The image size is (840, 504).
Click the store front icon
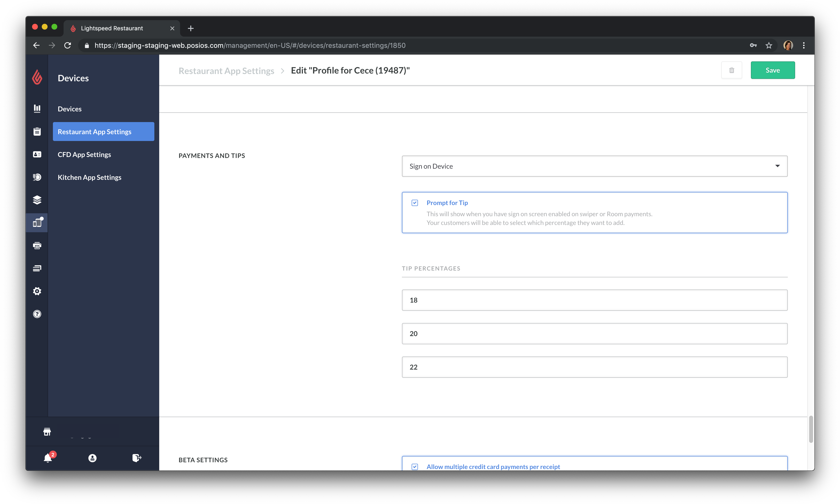pyautogui.click(x=47, y=432)
